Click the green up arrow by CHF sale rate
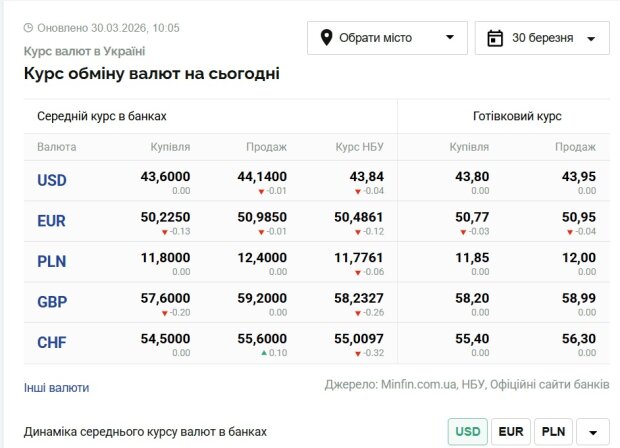The height and width of the screenshot is (448, 620). 263,353
